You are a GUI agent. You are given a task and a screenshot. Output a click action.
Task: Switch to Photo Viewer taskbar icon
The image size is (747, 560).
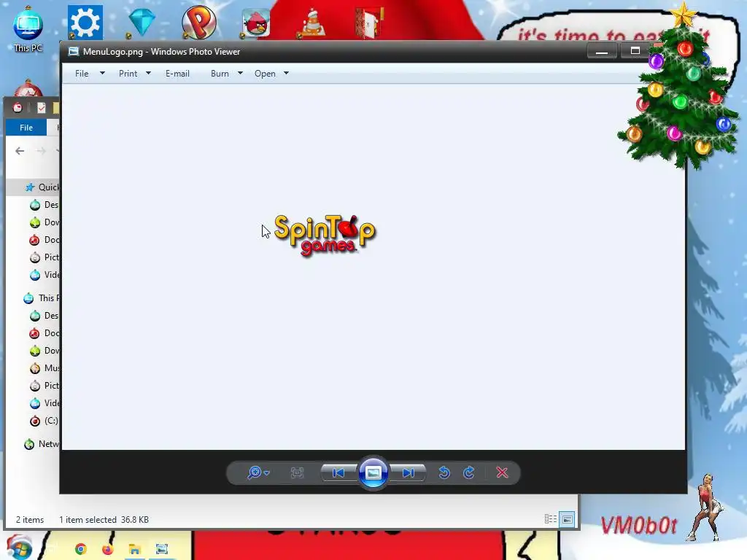tap(162, 549)
